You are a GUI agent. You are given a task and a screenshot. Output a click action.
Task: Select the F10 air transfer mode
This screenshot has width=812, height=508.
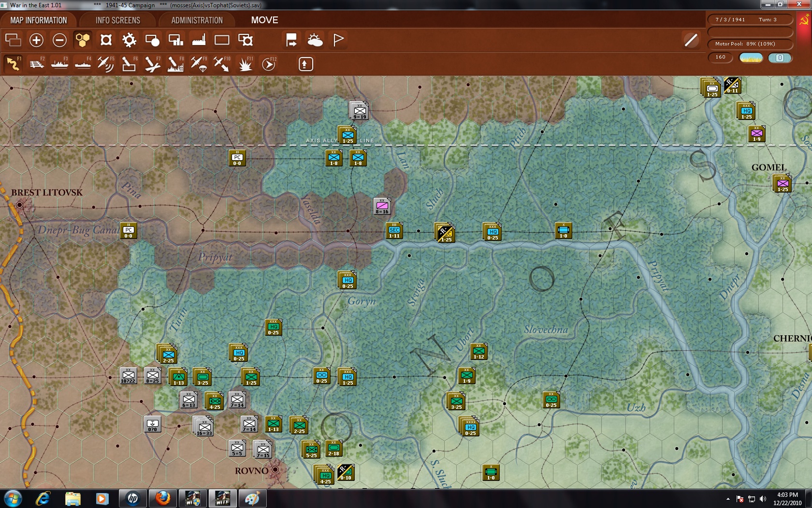coord(222,64)
